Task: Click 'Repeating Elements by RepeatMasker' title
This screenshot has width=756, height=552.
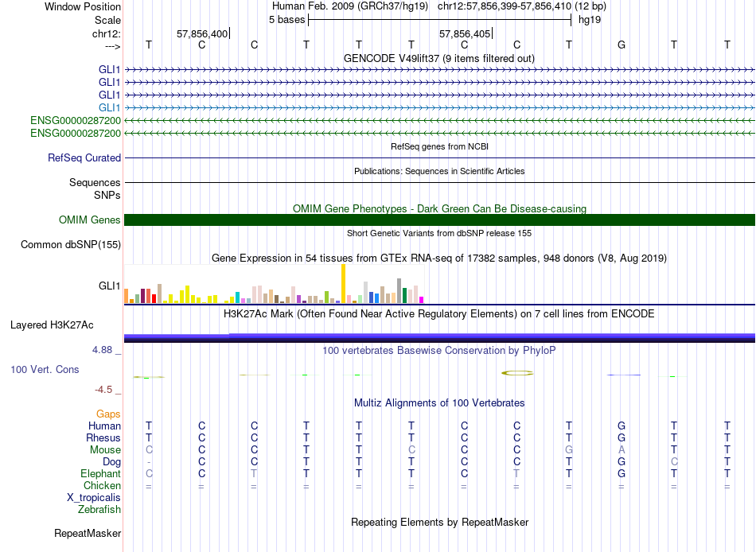Action: 440,522
